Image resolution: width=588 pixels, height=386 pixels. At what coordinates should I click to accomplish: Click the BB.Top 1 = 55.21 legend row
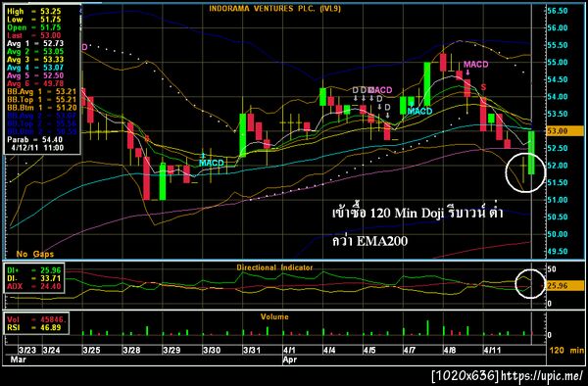(x=41, y=99)
